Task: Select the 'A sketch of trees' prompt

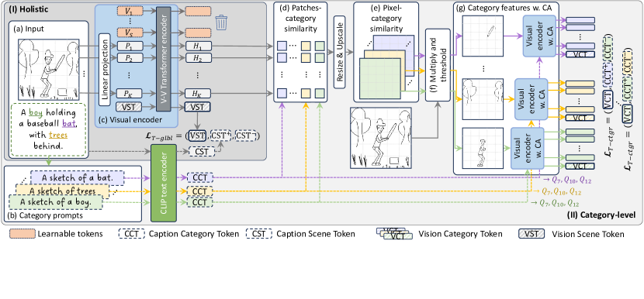Action: click(63, 191)
